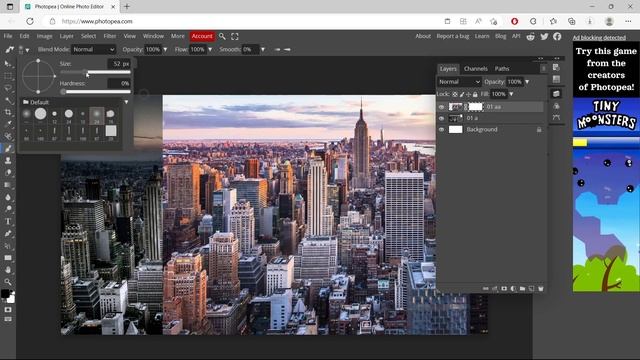Select the Rectangle shape tool
Image resolution: width=640 pixels, height=360 pixels.
coord(8,258)
